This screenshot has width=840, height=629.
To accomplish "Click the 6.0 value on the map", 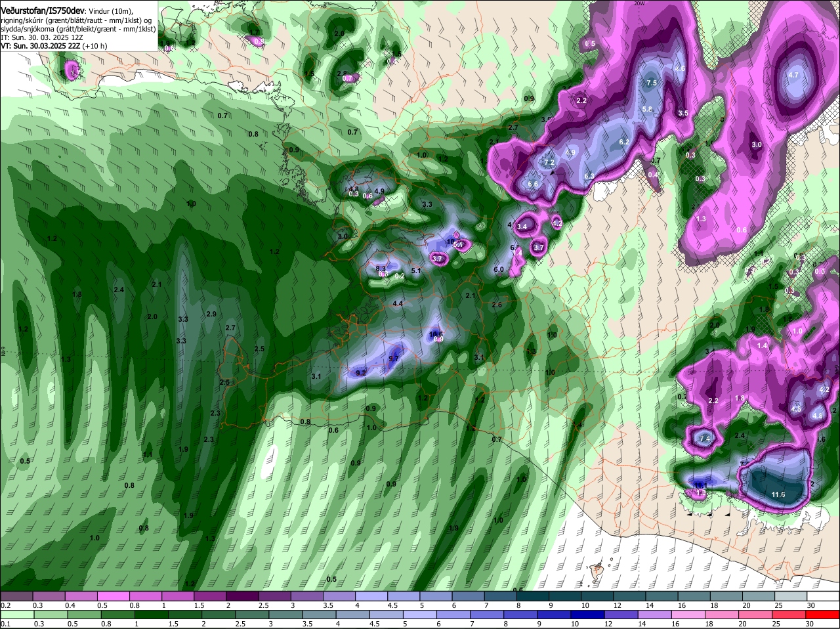I will click(499, 269).
